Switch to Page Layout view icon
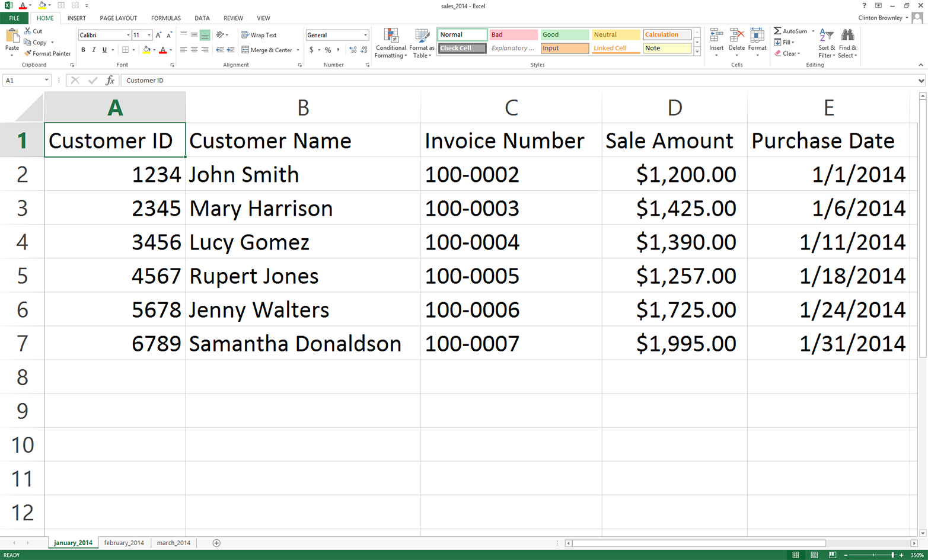Viewport: 928px width, 560px height. tap(814, 555)
